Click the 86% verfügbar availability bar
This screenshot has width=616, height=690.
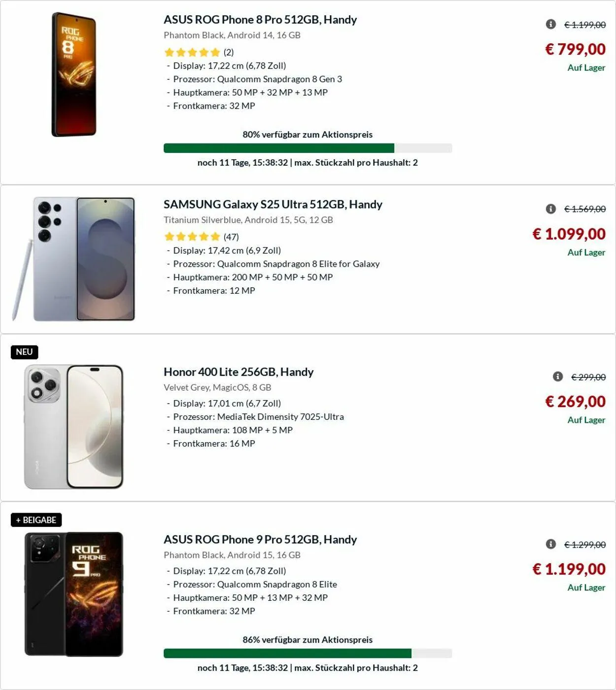(308, 654)
